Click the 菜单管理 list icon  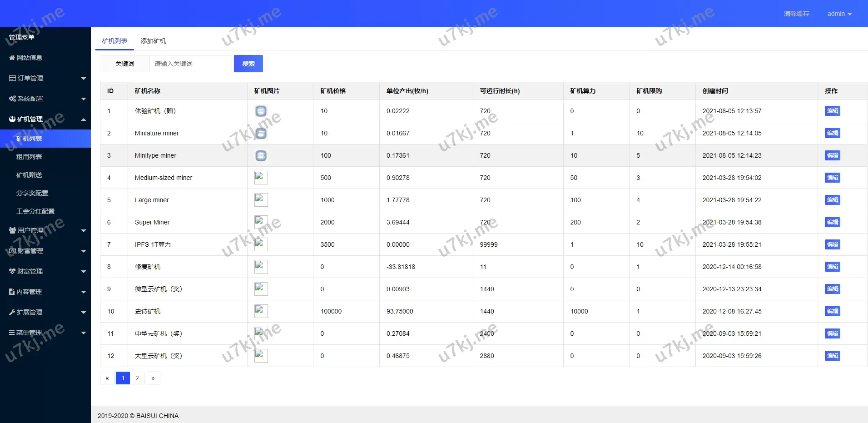(12, 333)
